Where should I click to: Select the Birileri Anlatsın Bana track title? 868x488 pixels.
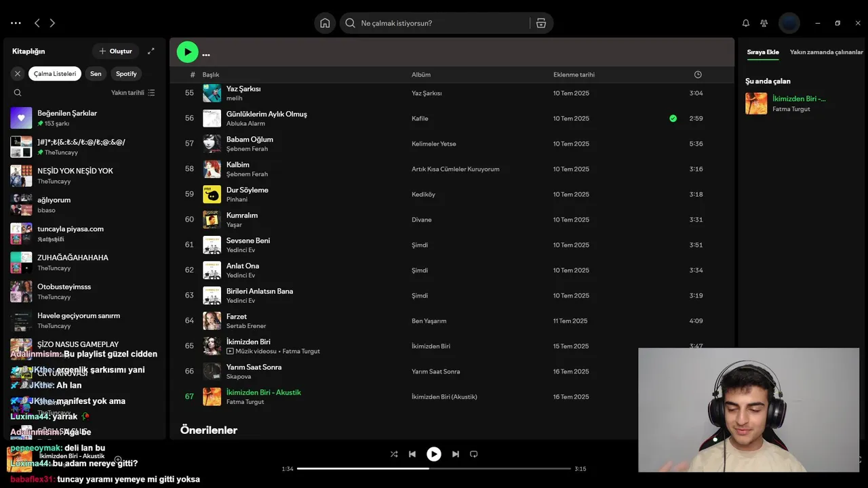260,291
